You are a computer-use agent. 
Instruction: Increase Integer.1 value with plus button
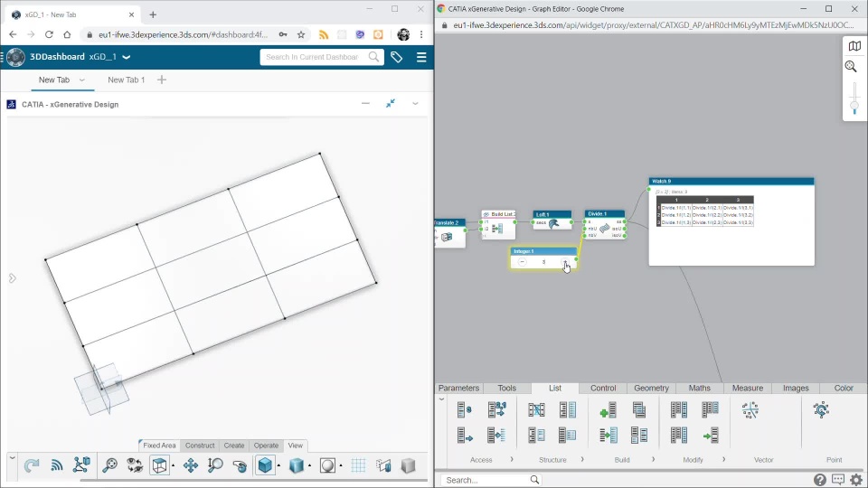pyautogui.click(x=564, y=262)
